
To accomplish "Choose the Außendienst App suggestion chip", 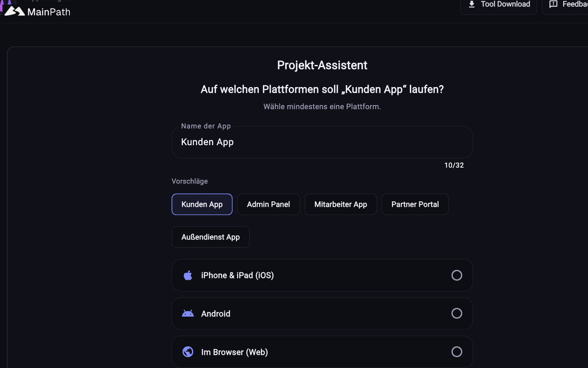I will point(211,237).
